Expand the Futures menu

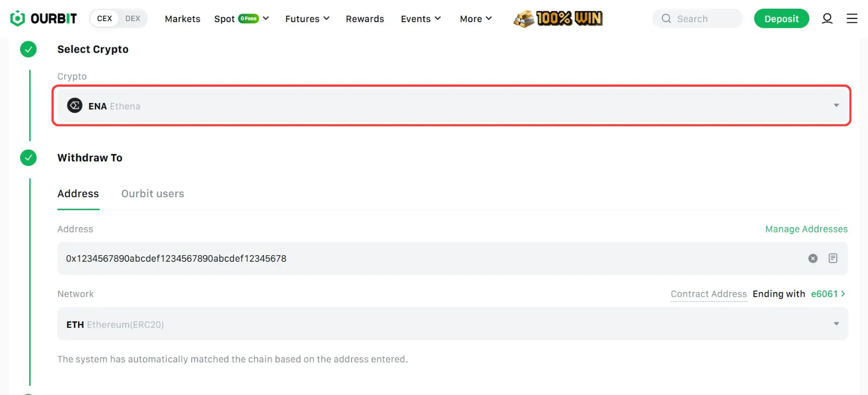[x=307, y=19]
